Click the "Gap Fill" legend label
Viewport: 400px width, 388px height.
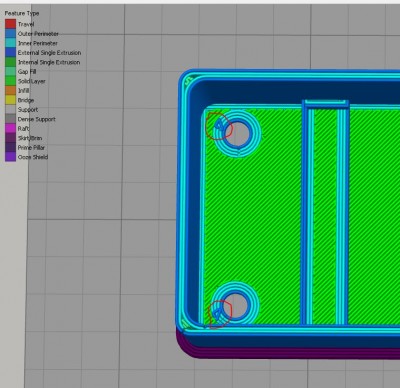[27, 72]
